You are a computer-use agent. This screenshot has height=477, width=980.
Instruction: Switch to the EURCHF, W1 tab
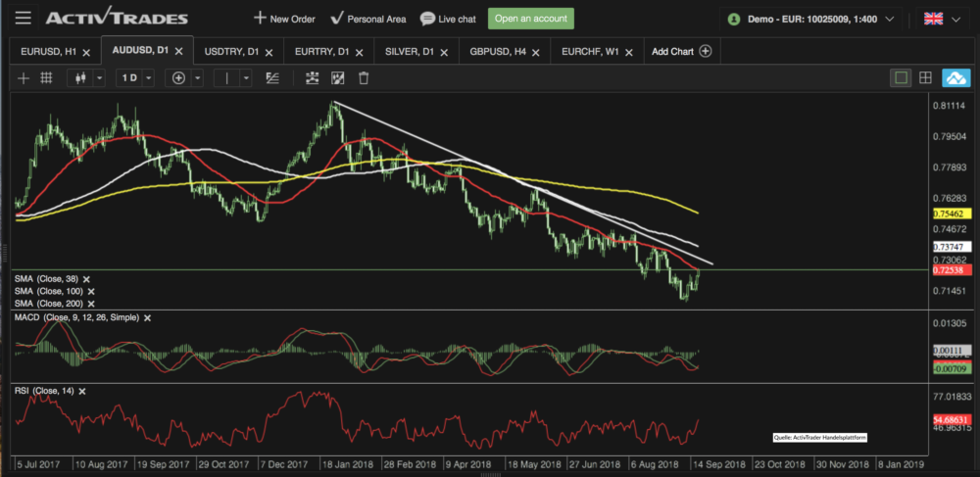point(590,52)
